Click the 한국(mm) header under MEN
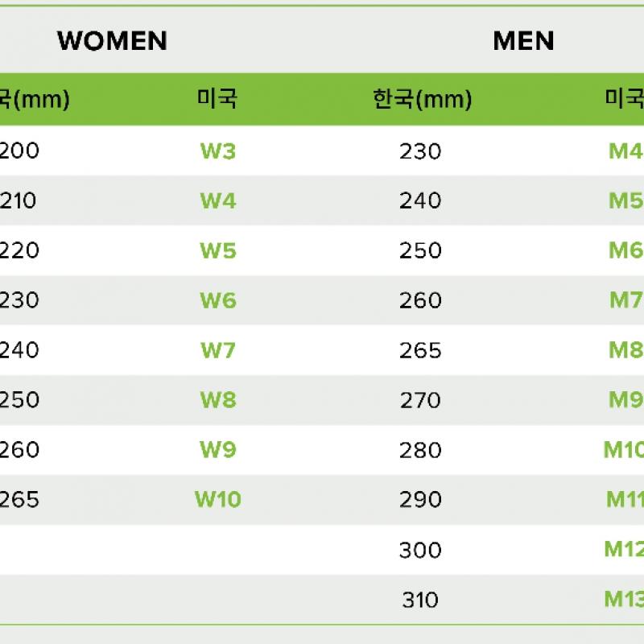 click(422, 99)
